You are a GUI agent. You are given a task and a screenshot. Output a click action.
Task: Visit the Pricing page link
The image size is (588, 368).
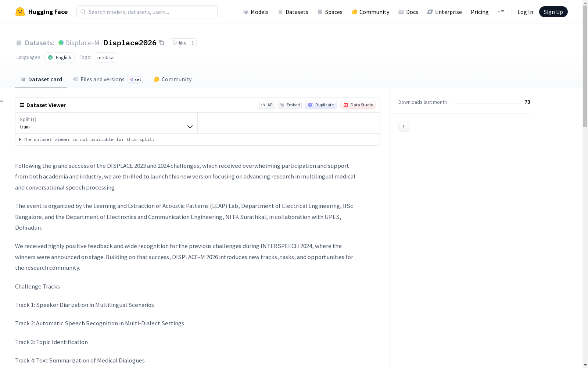pos(480,12)
